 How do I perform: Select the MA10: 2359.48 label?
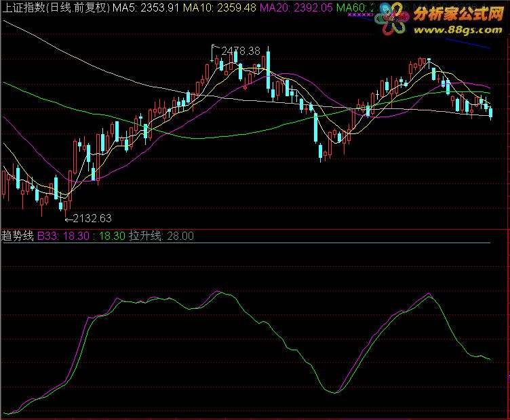220,7
